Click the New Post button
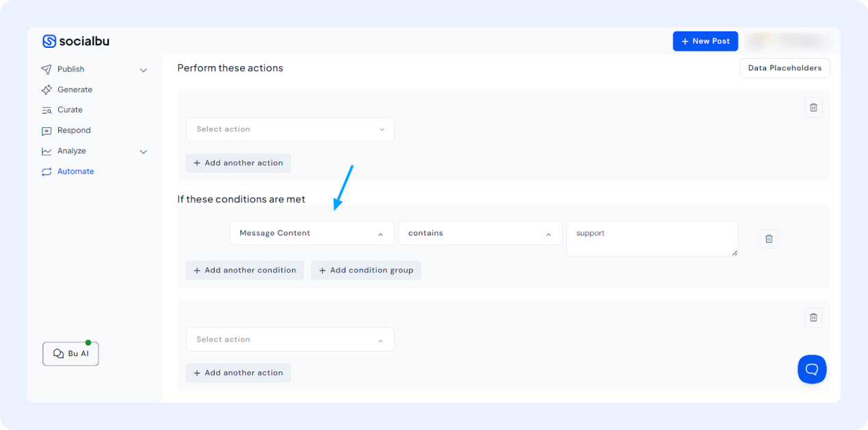The height and width of the screenshot is (430, 868). [x=705, y=41]
